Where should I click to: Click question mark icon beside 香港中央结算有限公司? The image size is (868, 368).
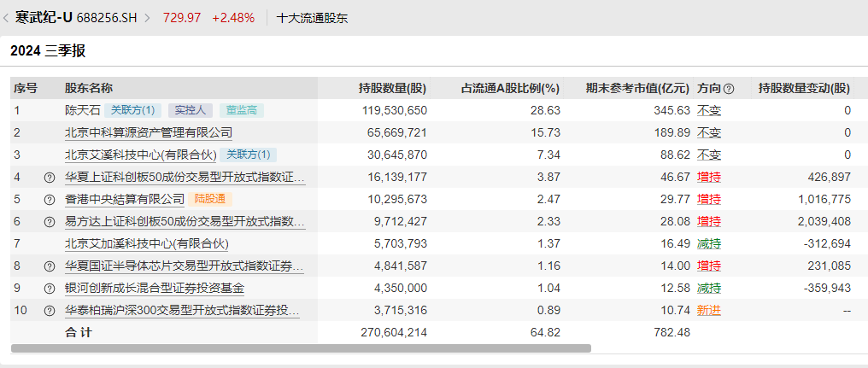click(x=49, y=200)
